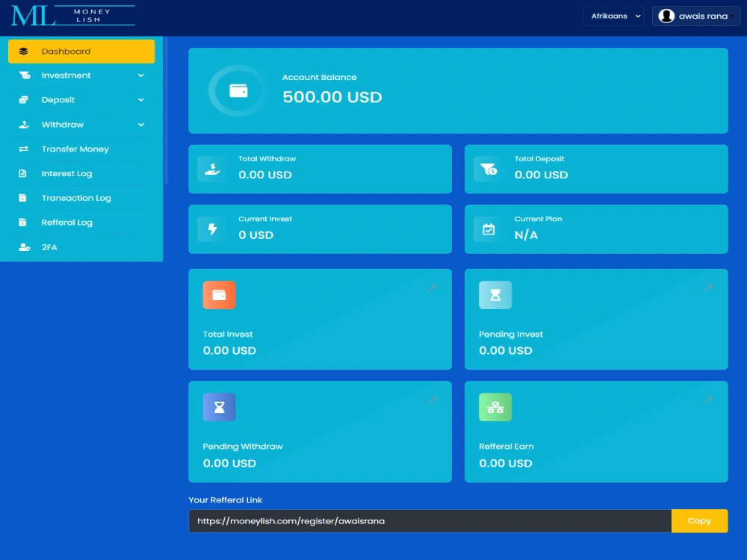
Task: Click the Dashboard layers icon in sidebar
Action: (23, 52)
